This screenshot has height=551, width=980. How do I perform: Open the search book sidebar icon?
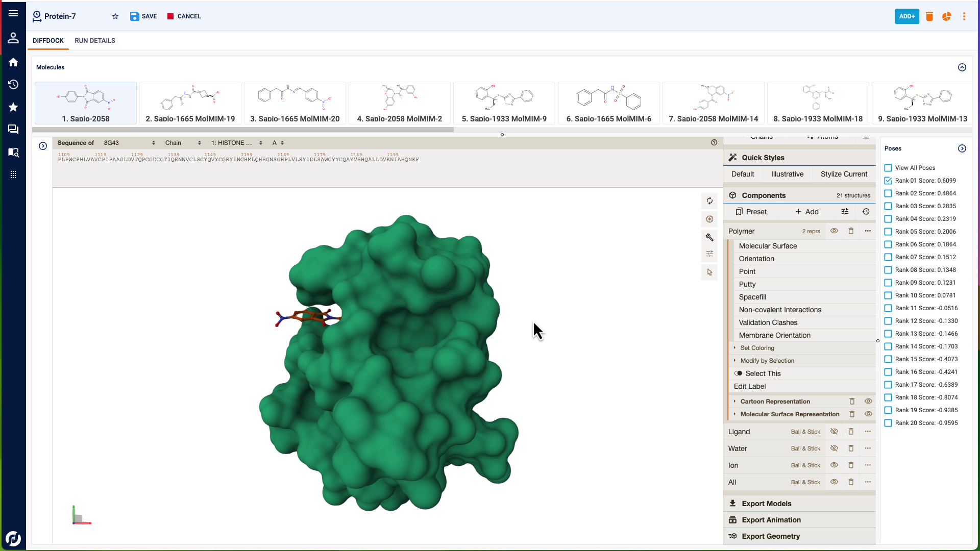(13, 152)
